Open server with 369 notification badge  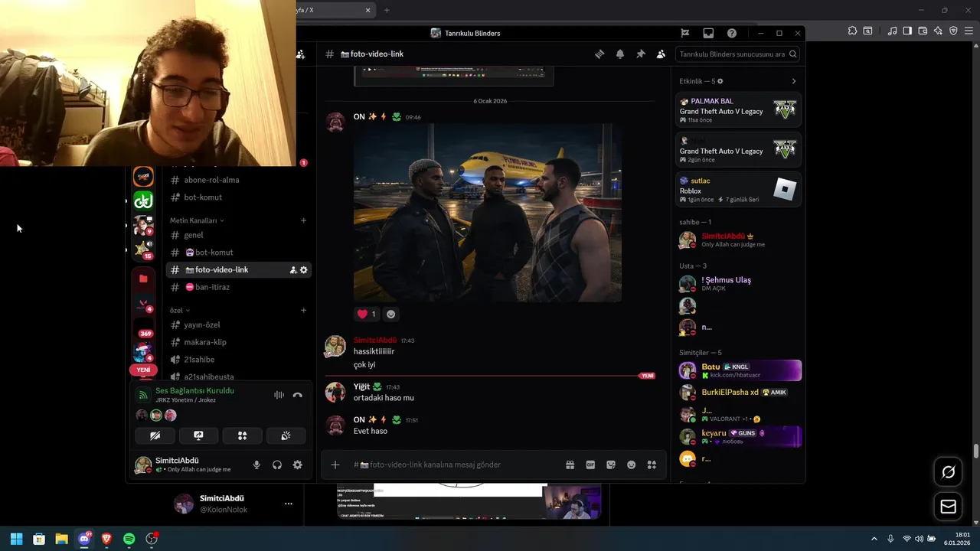pyautogui.click(x=143, y=331)
